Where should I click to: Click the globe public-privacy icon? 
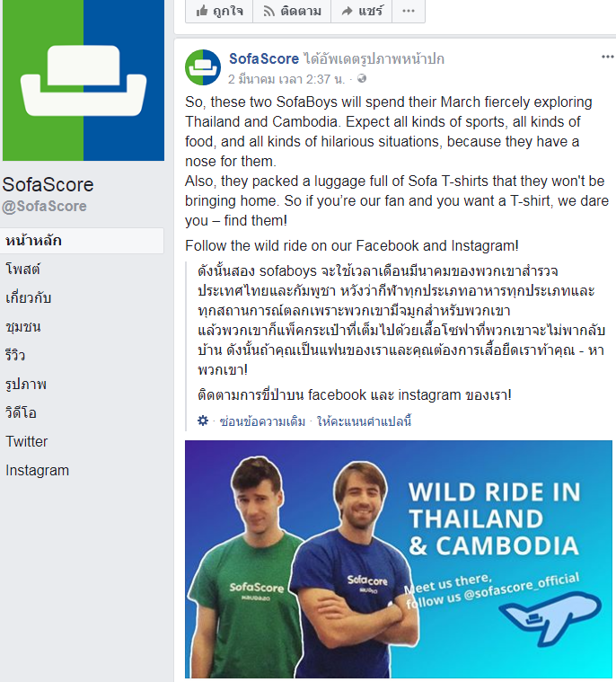tap(362, 79)
